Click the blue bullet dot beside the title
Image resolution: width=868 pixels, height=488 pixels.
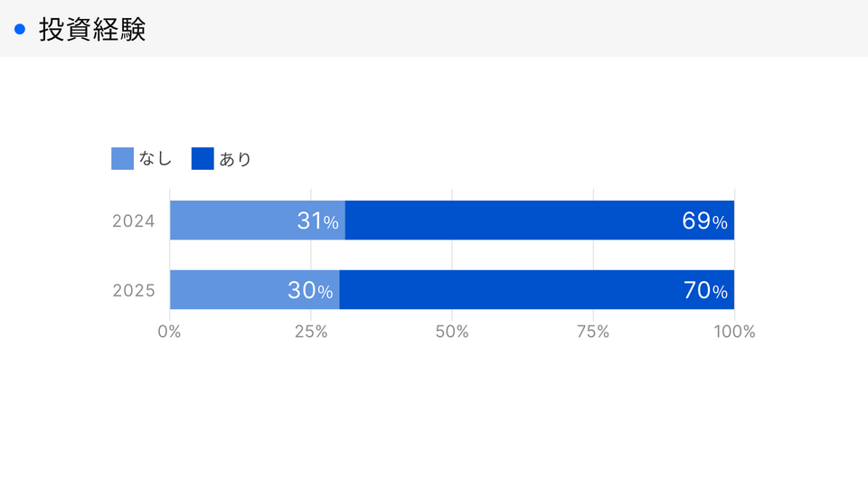(x=20, y=30)
